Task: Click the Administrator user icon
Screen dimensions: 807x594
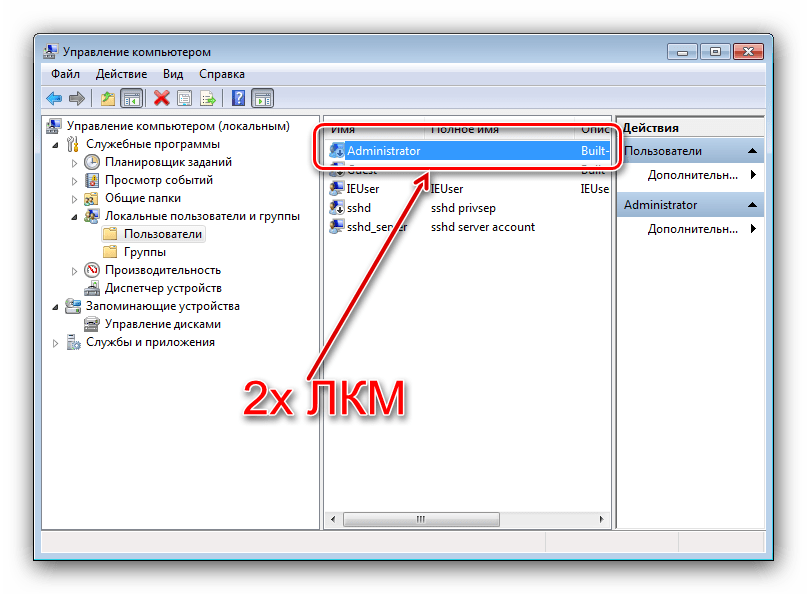Action: point(337,150)
